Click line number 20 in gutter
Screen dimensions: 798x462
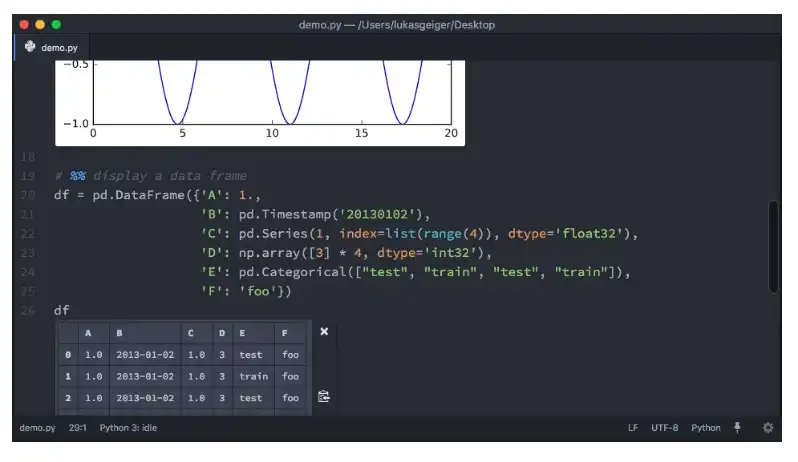[x=27, y=195]
